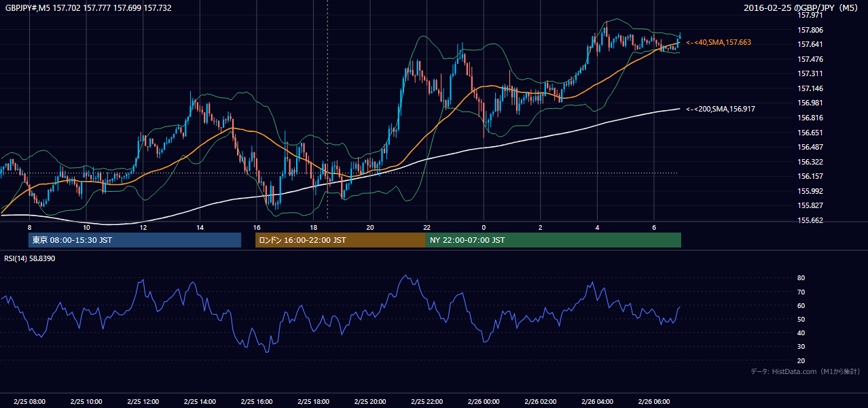Click the 2/25 14:00 time axis label

(200, 401)
